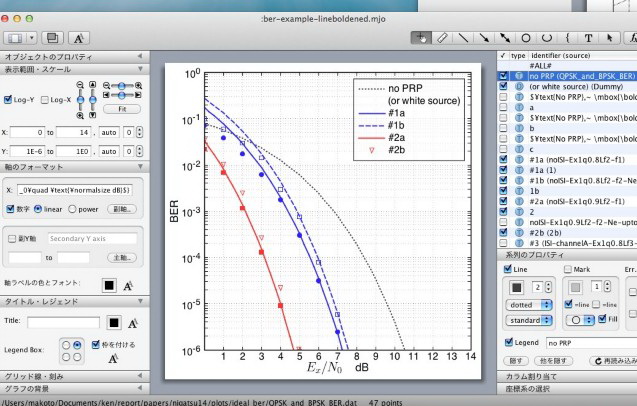The width and height of the screenshot is (637, 406).
Task: Select the crosshair cursor tool
Action: 421,38
